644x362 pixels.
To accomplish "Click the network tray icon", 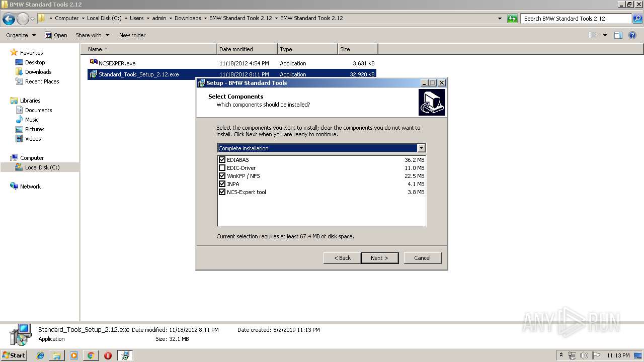I will pos(572,355).
